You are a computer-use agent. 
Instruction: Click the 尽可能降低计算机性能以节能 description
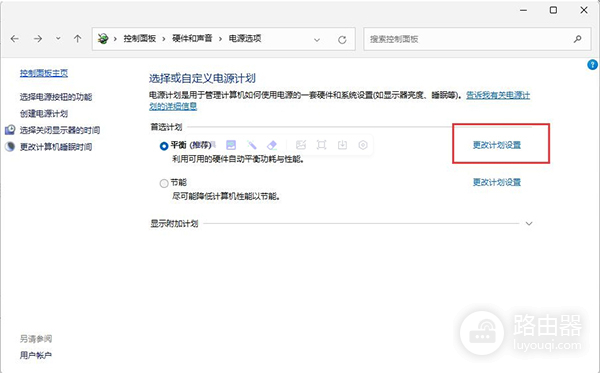(x=226, y=196)
